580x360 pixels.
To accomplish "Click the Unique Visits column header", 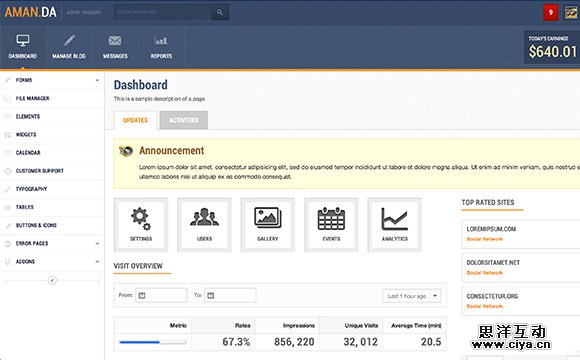I will [361, 326].
